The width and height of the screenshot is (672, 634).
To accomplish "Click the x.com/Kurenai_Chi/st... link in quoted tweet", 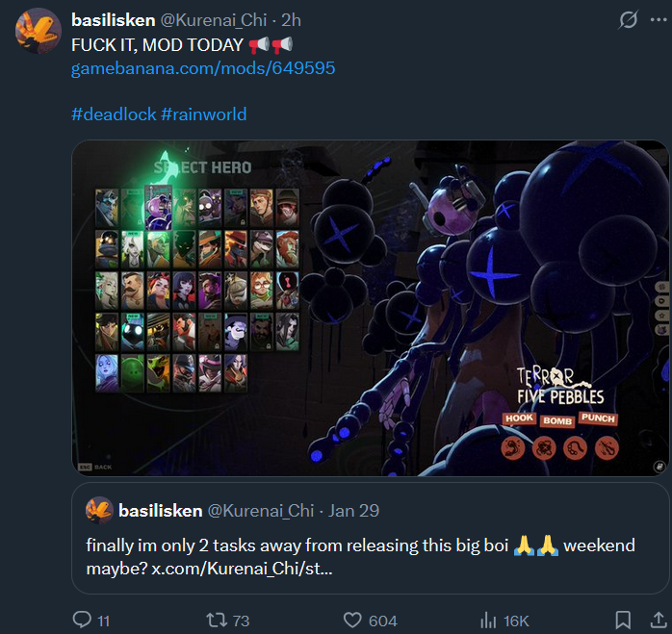I will (x=242, y=569).
